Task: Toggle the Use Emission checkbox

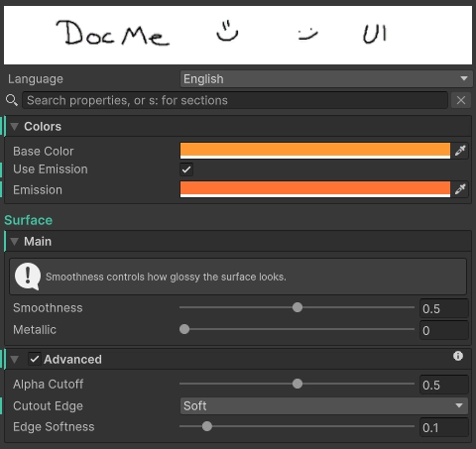Action: point(186,169)
